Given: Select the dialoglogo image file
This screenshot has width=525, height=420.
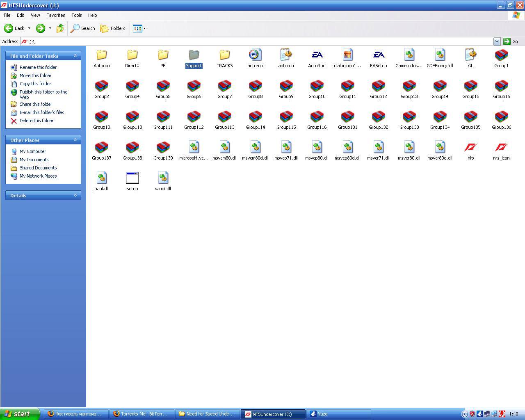Looking at the screenshot, I should coord(347,59).
